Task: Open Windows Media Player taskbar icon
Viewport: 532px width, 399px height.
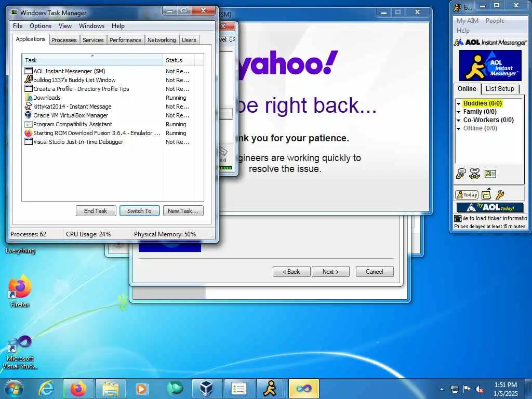Action: tap(142, 389)
